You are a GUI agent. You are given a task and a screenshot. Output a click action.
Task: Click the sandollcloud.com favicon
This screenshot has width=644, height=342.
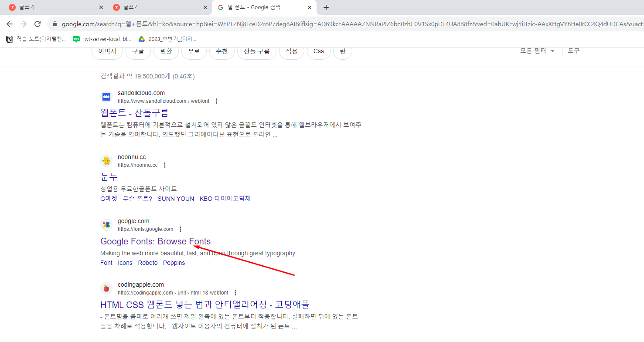point(106,97)
